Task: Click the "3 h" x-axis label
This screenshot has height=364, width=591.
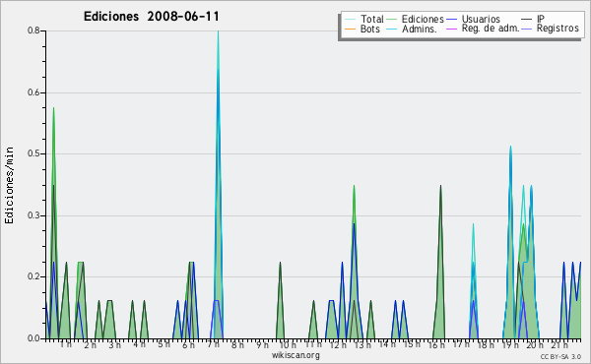Action: [x=114, y=344]
